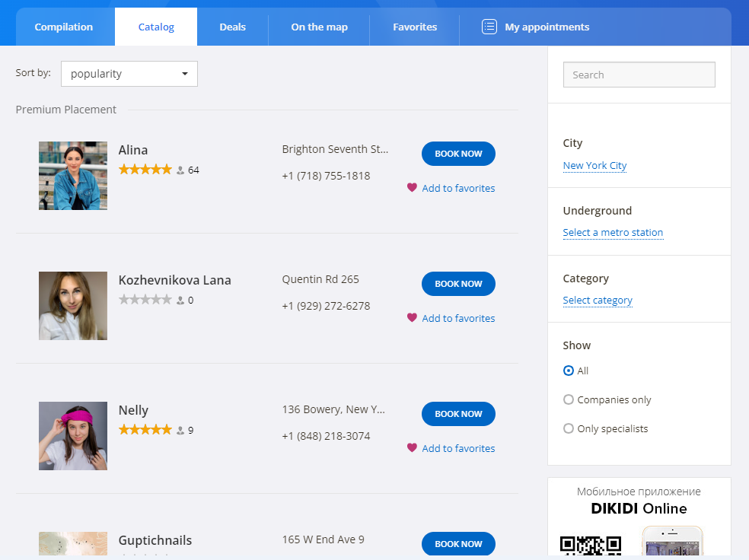Screen dimensions: 749x560
Task: Open Alina's profile photo
Action: point(73,176)
